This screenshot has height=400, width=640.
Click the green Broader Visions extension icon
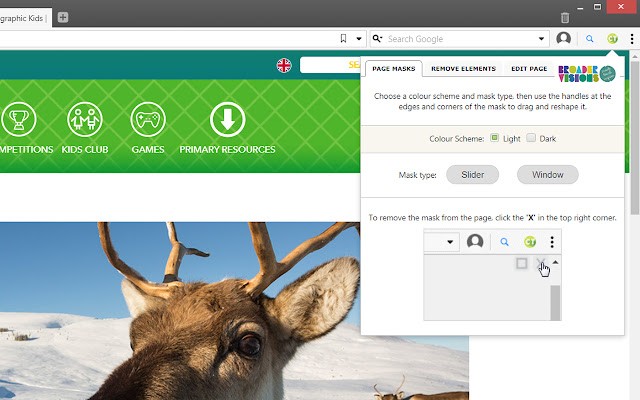(x=612, y=39)
